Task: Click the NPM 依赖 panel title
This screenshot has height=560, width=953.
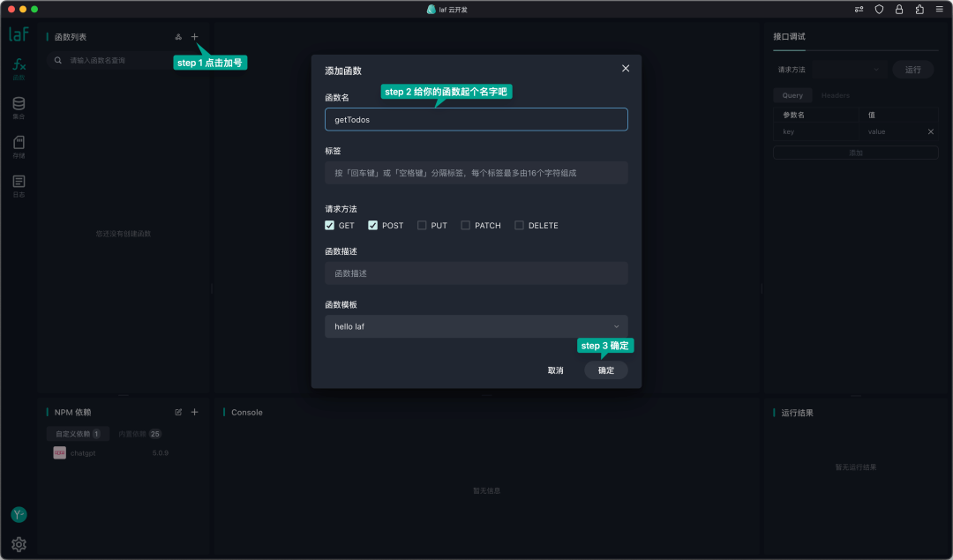Action: (x=72, y=413)
